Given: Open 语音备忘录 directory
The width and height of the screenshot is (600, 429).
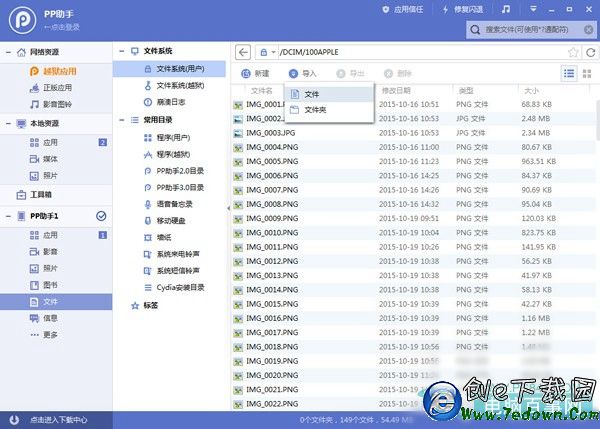Looking at the screenshot, I should pos(168,204).
